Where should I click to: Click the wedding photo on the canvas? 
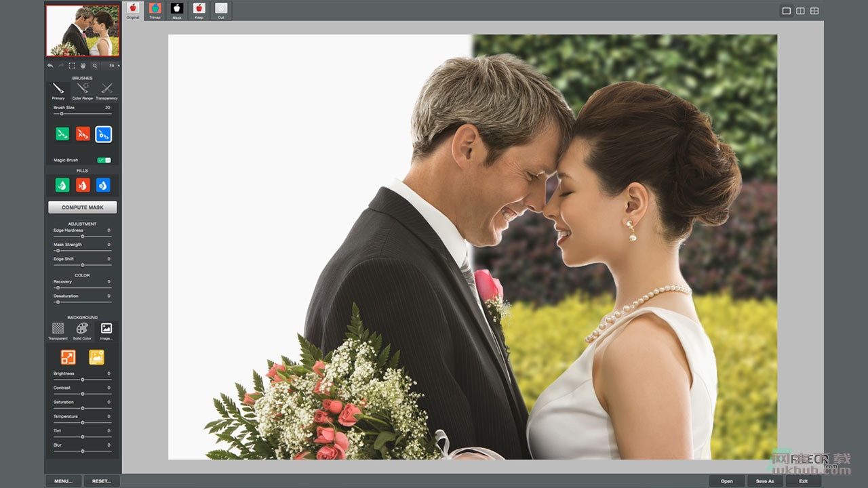473,247
